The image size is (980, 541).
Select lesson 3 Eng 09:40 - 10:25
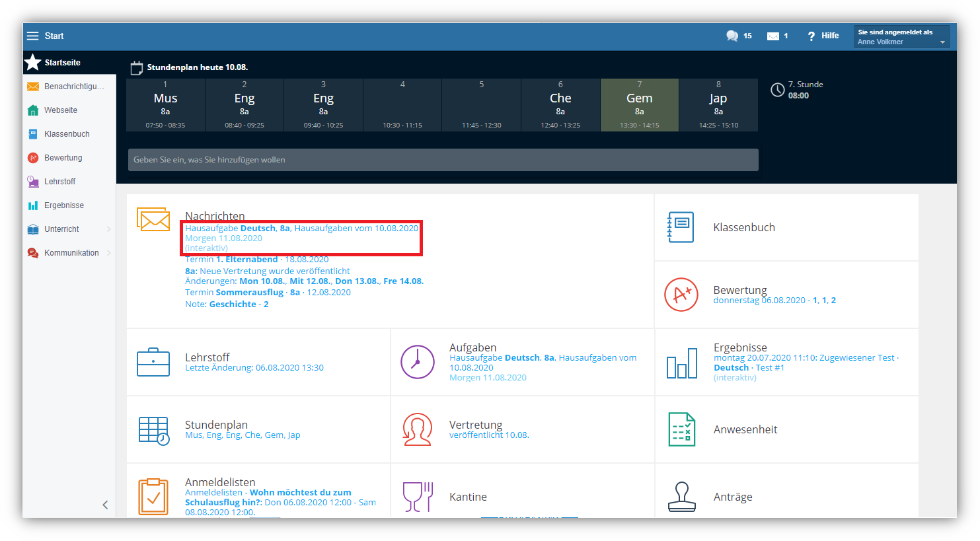click(323, 105)
